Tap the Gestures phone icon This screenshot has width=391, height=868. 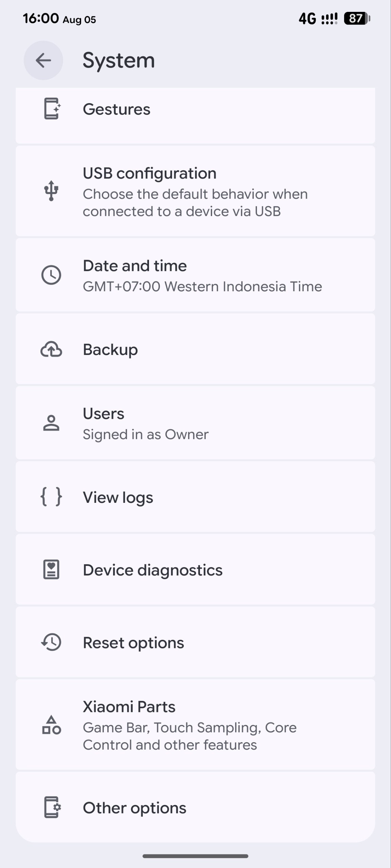click(x=52, y=109)
